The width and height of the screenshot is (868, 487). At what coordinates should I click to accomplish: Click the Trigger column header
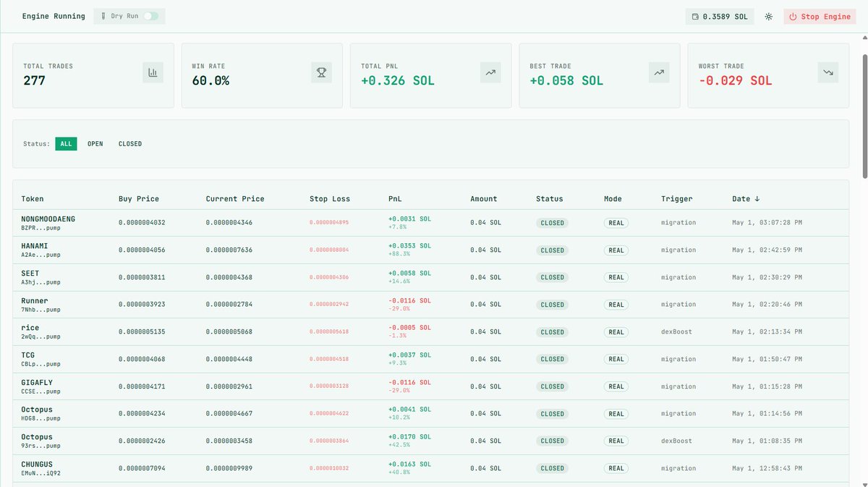(x=677, y=199)
